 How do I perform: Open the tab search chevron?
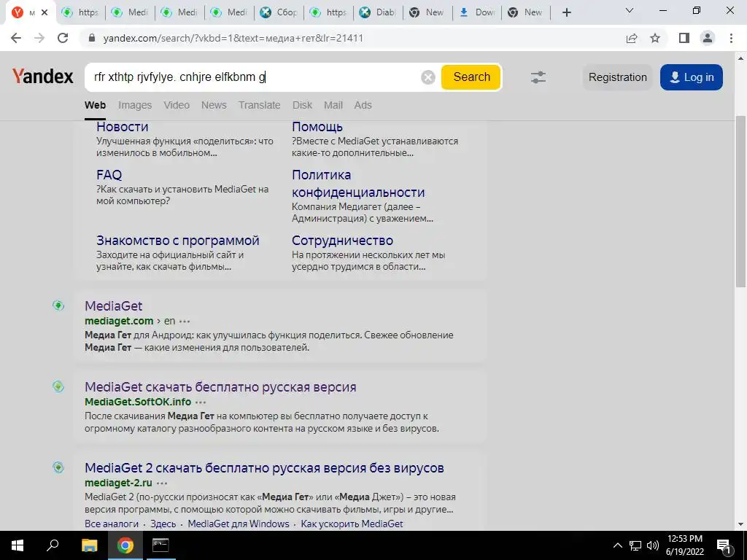630,10
